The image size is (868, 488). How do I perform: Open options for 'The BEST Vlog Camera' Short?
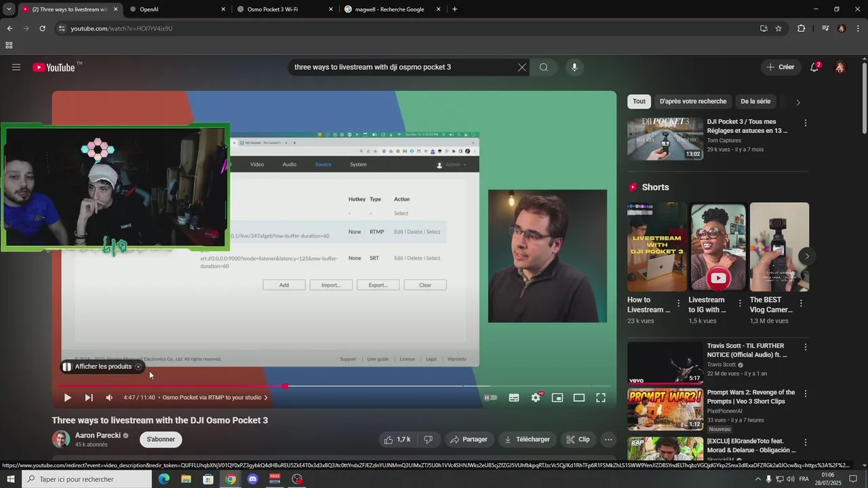[801, 304]
